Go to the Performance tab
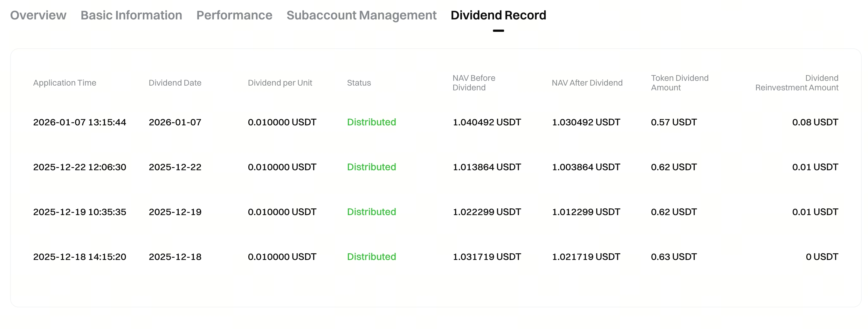 click(x=234, y=15)
